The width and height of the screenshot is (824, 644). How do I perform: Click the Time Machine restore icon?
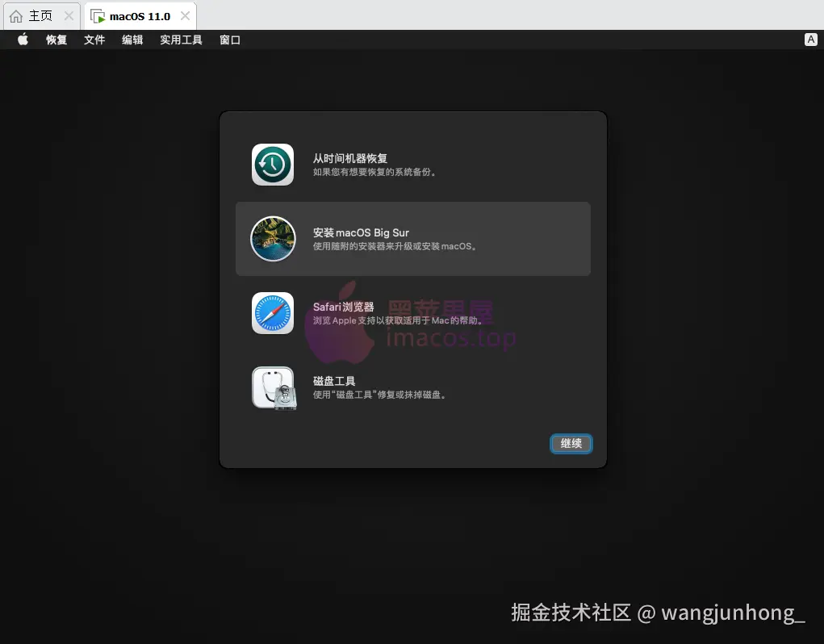pyautogui.click(x=272, y=164)
